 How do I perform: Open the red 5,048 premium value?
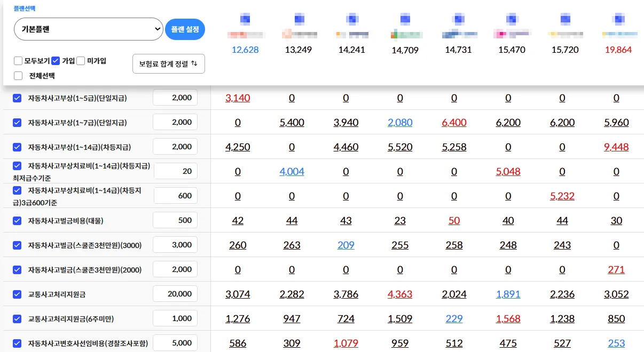pos(508,172)
